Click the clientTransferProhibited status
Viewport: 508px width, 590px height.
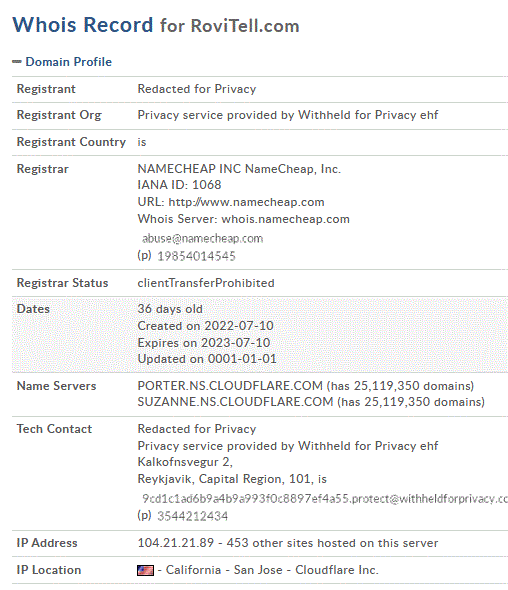tap(206, 283)
